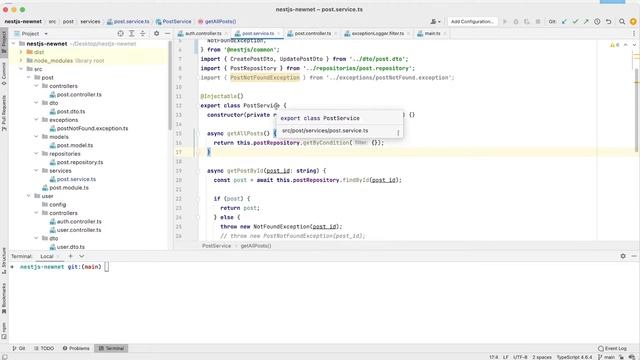Hide Terminal panel minus icon

click(634, 256)
